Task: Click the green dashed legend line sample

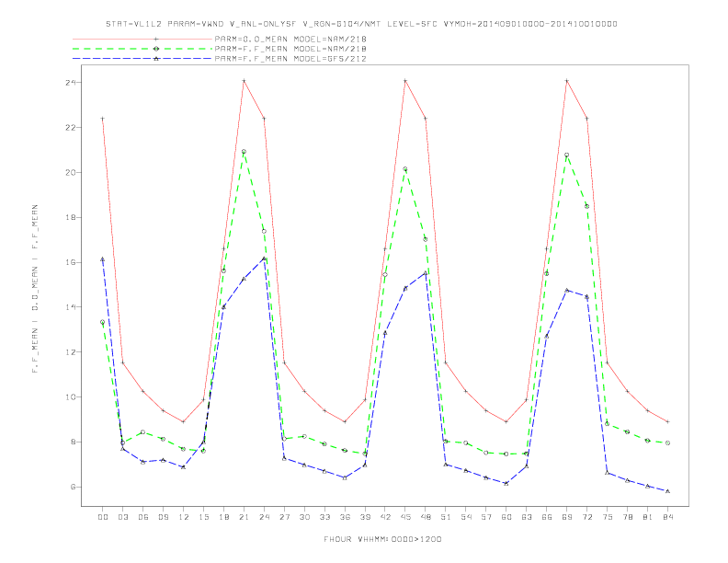Action: point(142,49)
